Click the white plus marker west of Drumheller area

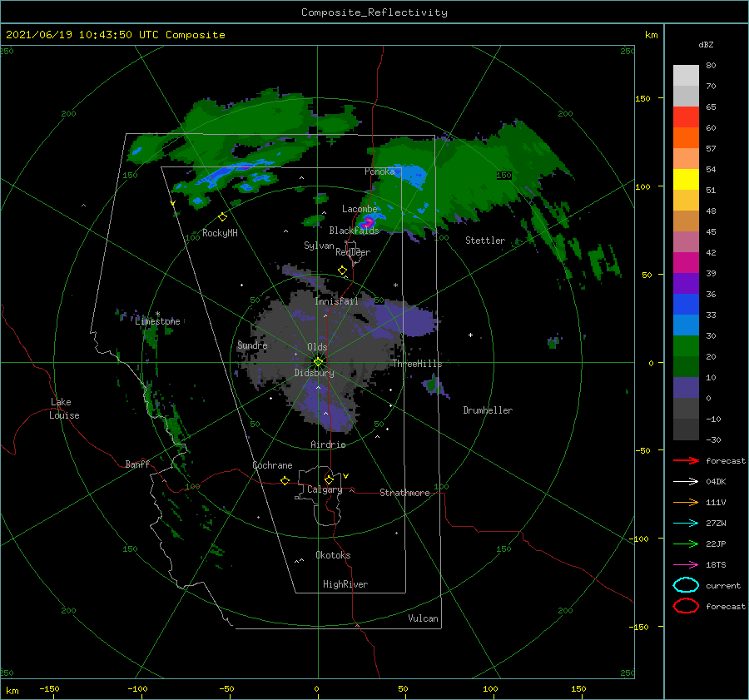pyautogui.click(x=470, y=335)
